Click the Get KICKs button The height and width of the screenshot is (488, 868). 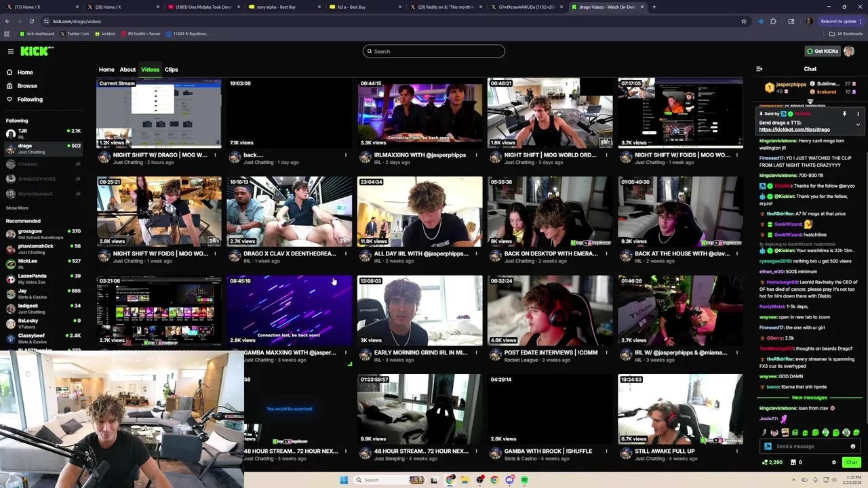tap(822, 52)
